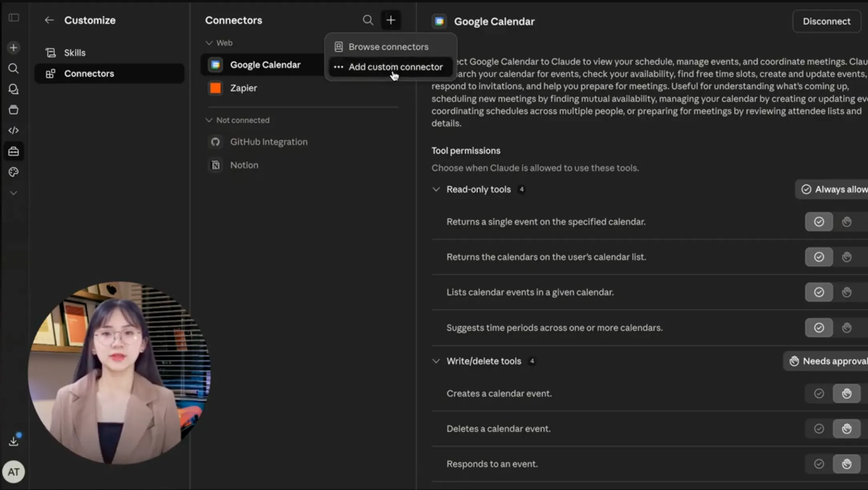Require approval for 'Responds to an event'
Image resolution: width=868 pixels, height=490 pixels.
tap(846, 464)
